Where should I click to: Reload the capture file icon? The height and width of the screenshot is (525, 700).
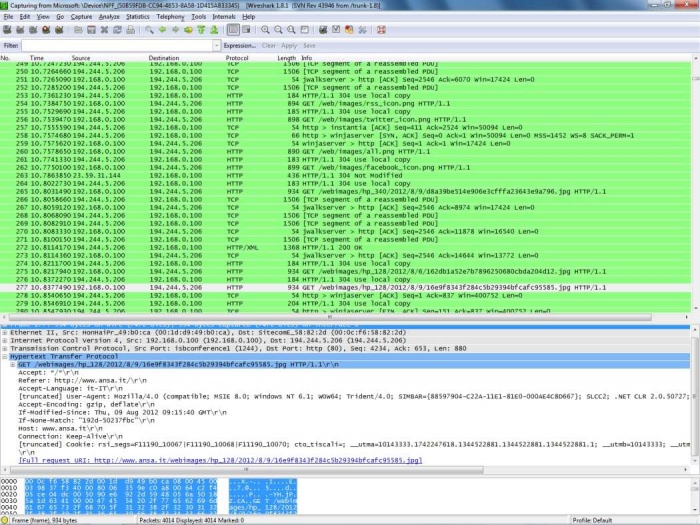[117, 30]
